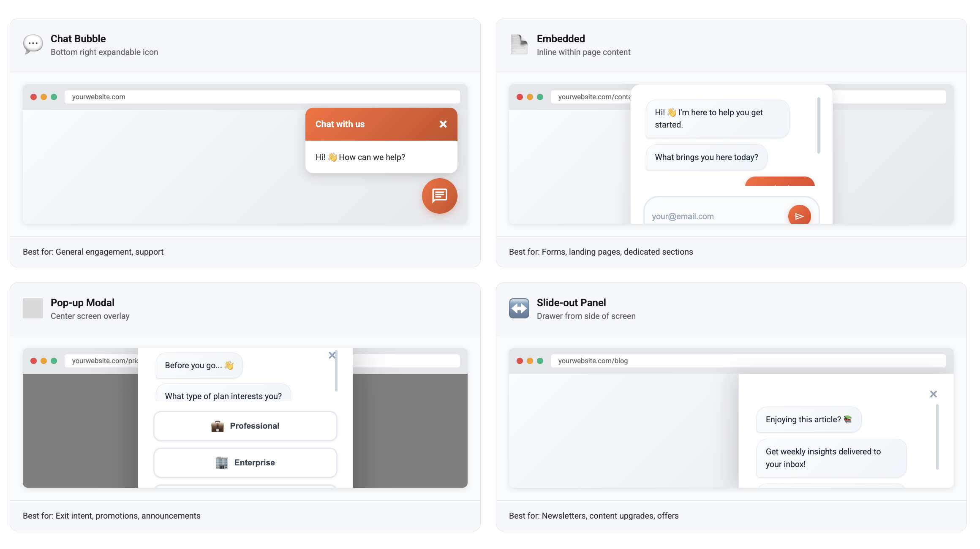980x549 pixels.
Task: Click the What brings you here today message
Action: [x=706, y=157]
